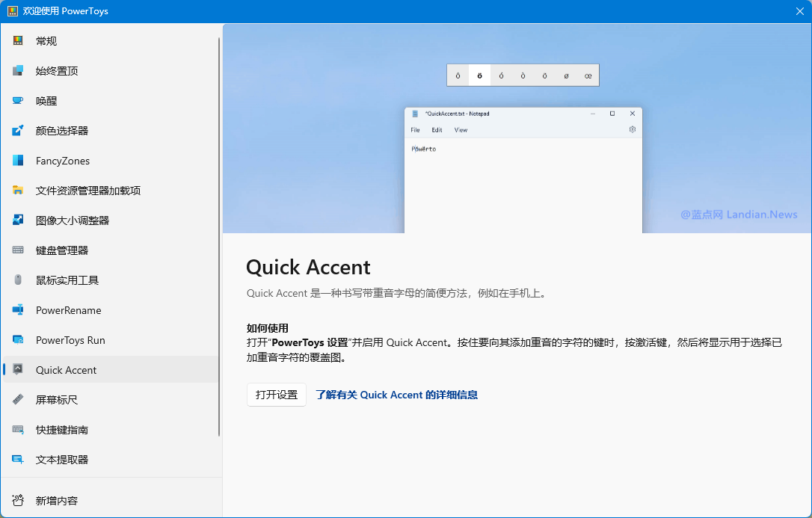812x518 pixels.
Task: Click the 欢迎使用 PowerToys window title
Action: tap(65, 11)
